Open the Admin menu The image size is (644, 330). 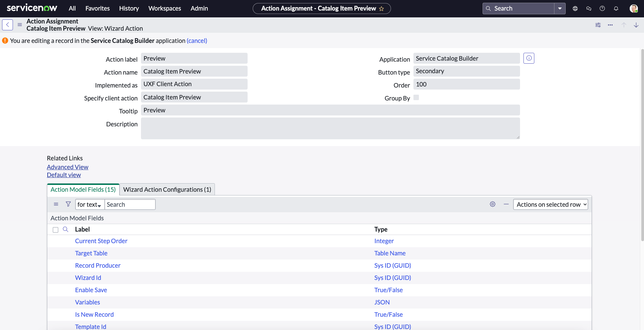pos(199,9)
